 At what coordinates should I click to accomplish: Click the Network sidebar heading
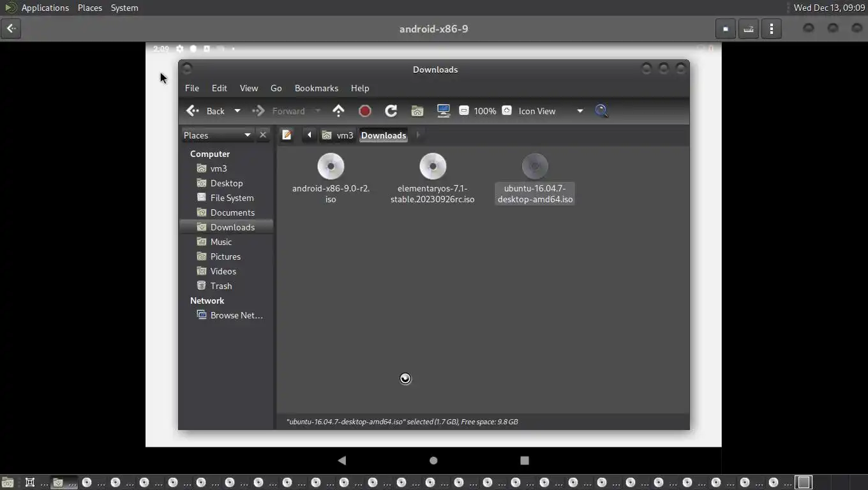(207, 301)
